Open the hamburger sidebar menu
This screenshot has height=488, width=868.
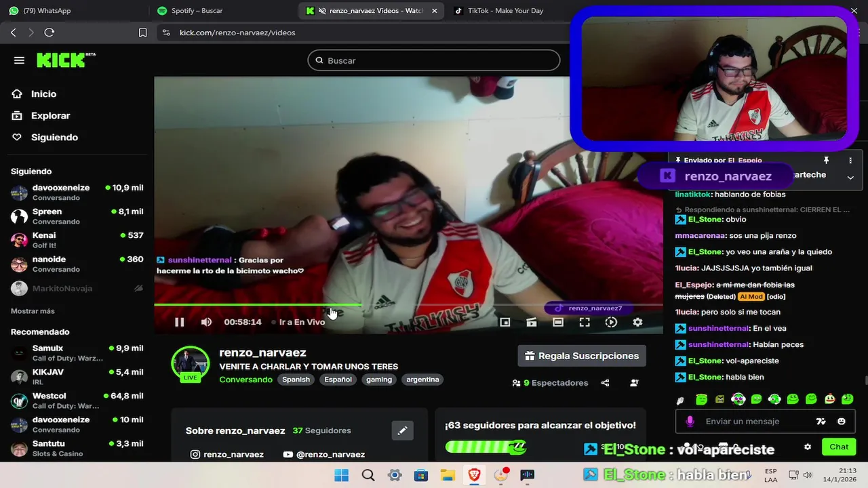coord(19,60)
